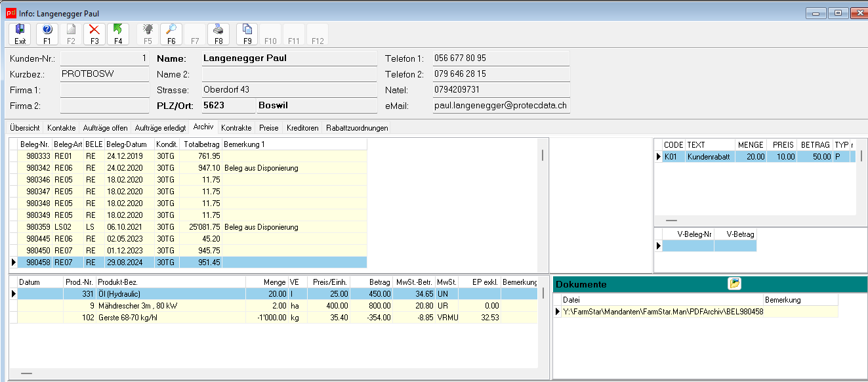Screen dimensions: 868x382
Task: Open the Kontrakte tab
Action: pos(236,128)
